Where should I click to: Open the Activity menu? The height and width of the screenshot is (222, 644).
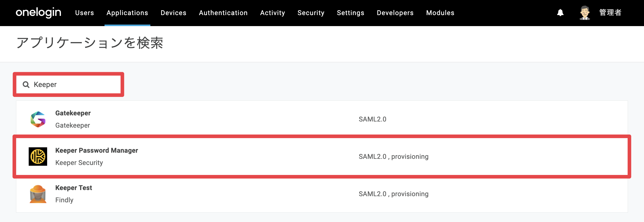pyautogui.click(x=273, y=13)
